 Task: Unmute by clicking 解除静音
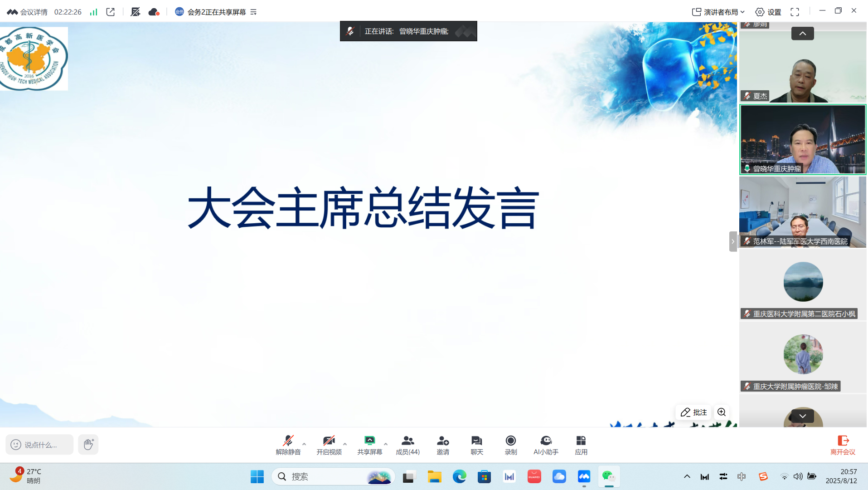pos(288,444)
